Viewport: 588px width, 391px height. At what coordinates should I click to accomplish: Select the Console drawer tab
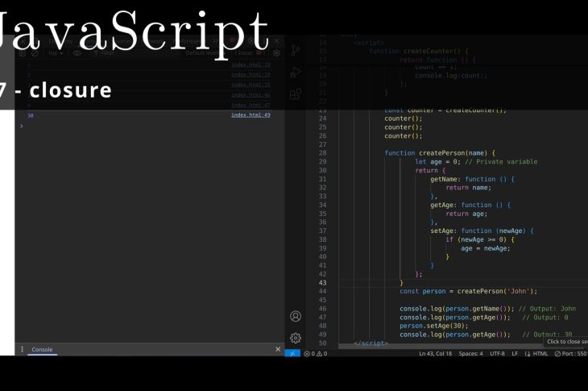(x=42, y=349)
